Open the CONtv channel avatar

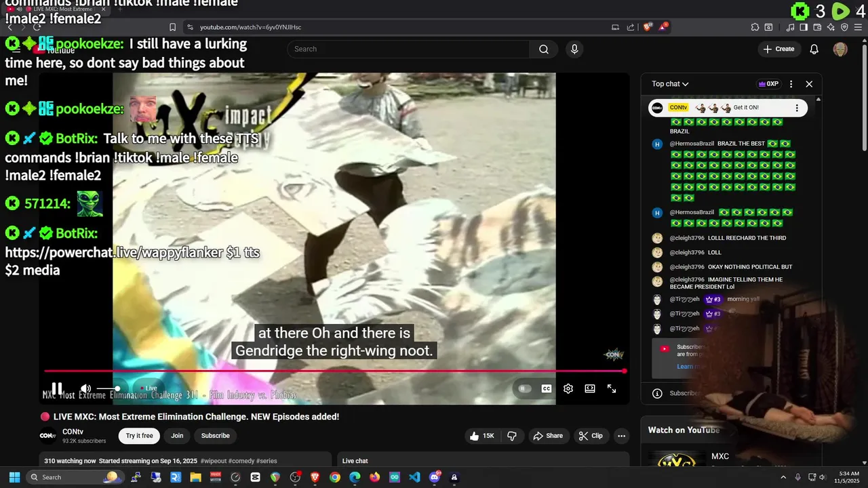click(x=47, y=436)
